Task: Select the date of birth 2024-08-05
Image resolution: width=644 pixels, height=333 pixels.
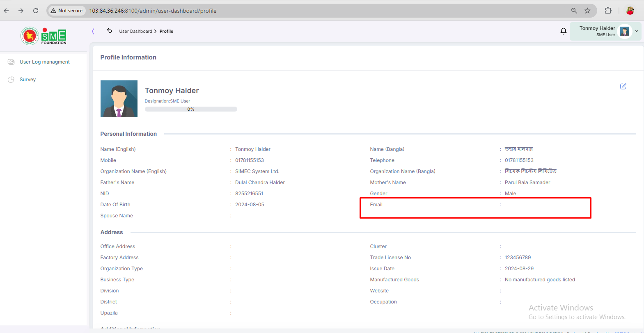Action: [x=250, y=205]
